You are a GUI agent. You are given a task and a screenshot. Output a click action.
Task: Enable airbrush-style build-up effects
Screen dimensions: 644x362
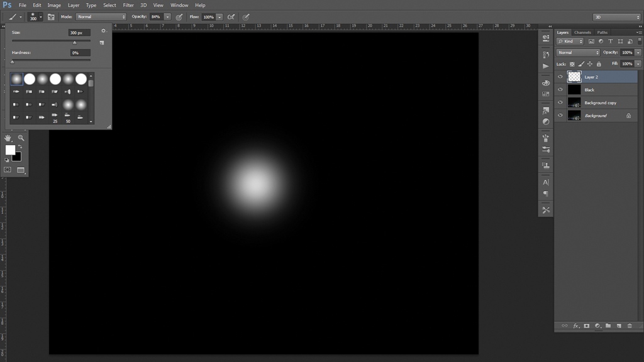pos(231,17)
